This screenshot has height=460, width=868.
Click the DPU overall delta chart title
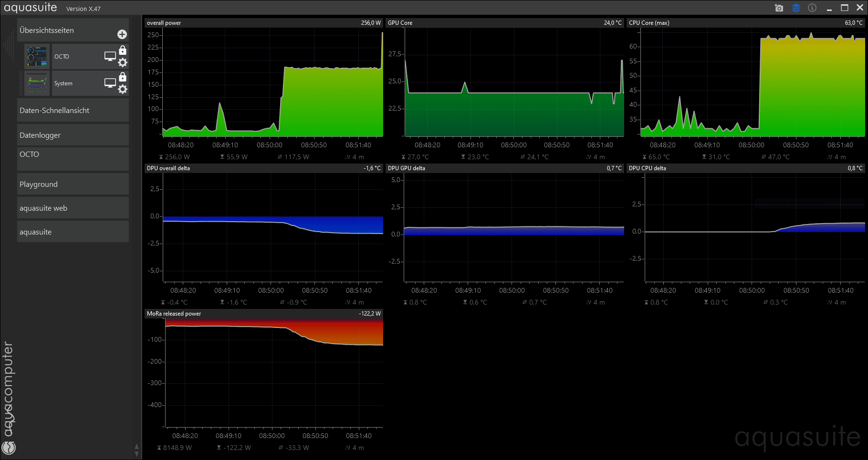tap(168, 168)
